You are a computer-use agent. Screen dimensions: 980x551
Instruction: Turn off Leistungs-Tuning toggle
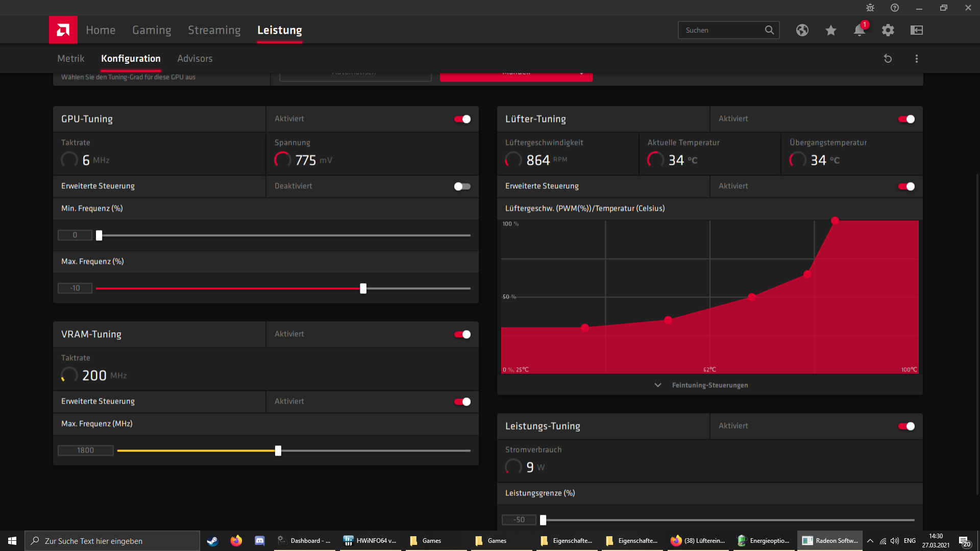pos(906,426)
